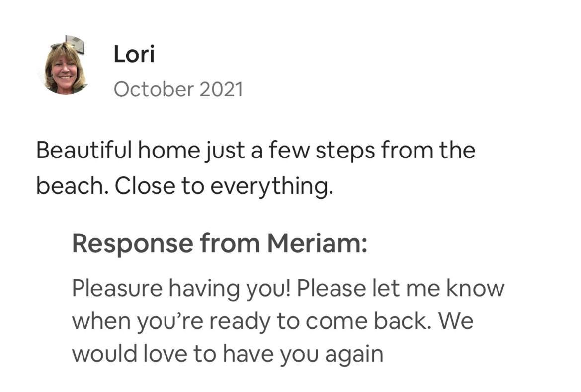Click the word 'October' in the date

pos(154,89)
